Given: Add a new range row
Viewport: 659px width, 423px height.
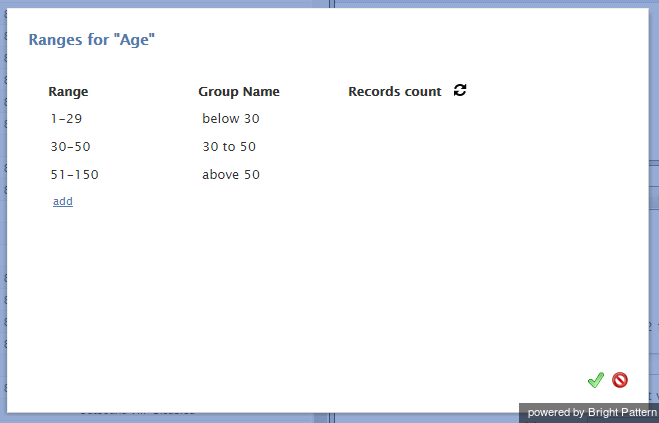Looking at the screenshot, I should [63, 201].
